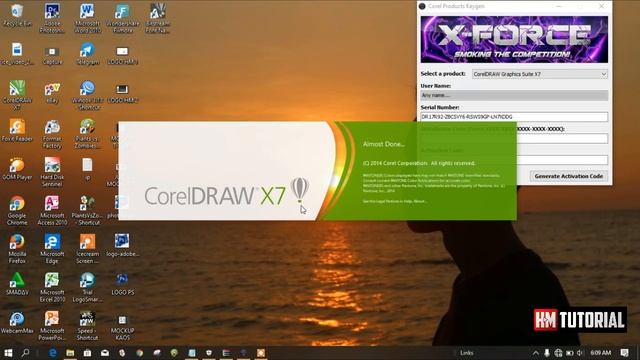This screenshot has height=360, width=640.
Task: Open the MOCKUP KAOS desktop icon
Action: [x=122, y=327]
